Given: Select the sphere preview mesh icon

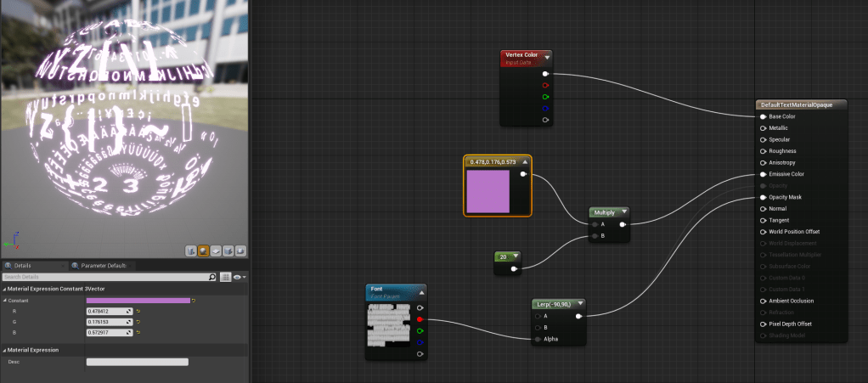Looking at the screenshot, I should pyautogui.click(x=204, y=251).
